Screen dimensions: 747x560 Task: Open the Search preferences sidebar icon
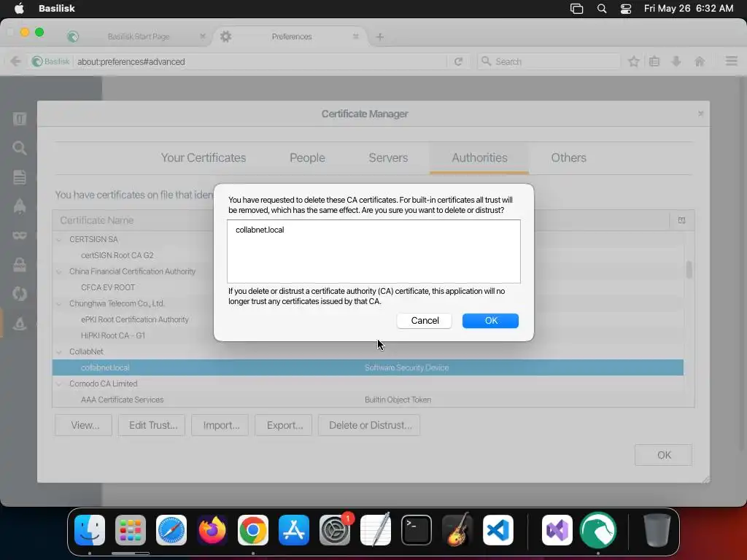[20, 148]
